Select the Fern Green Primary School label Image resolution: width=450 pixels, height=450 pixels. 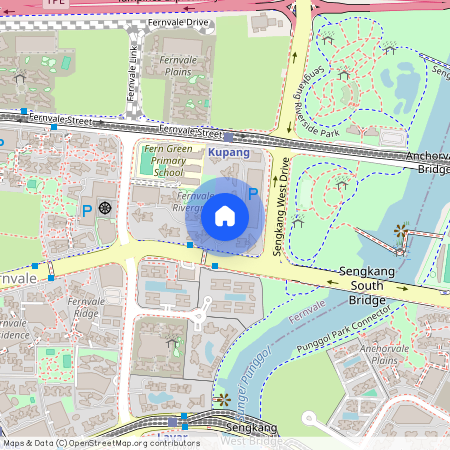click(x=168, y=160)
